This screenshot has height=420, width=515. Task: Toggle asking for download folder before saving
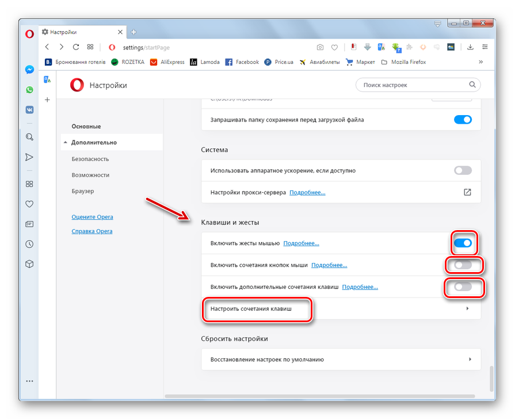point(463,120)
